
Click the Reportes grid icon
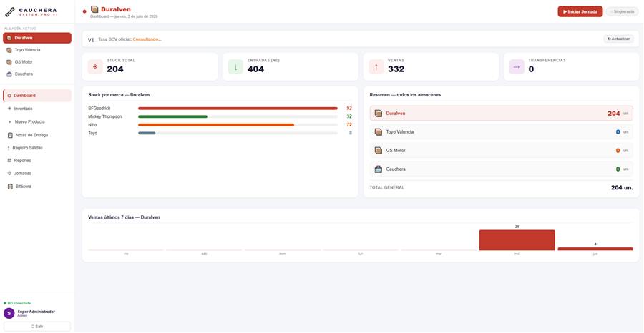point(9,160)
